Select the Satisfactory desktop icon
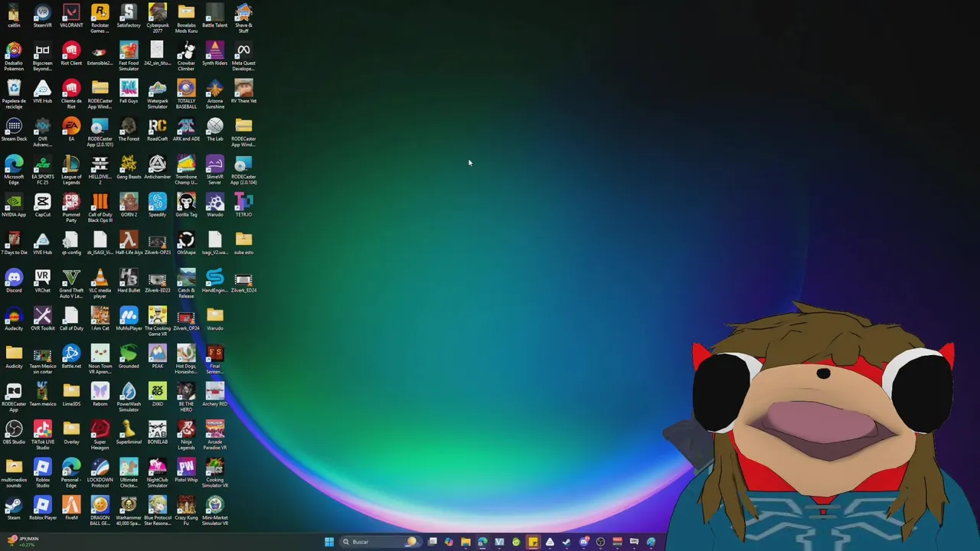 (129, 17)
